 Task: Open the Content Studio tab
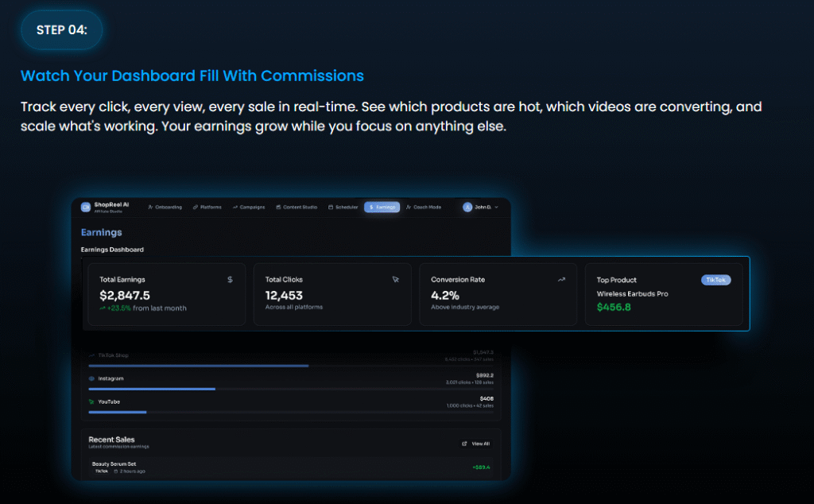tap(297, 207)
